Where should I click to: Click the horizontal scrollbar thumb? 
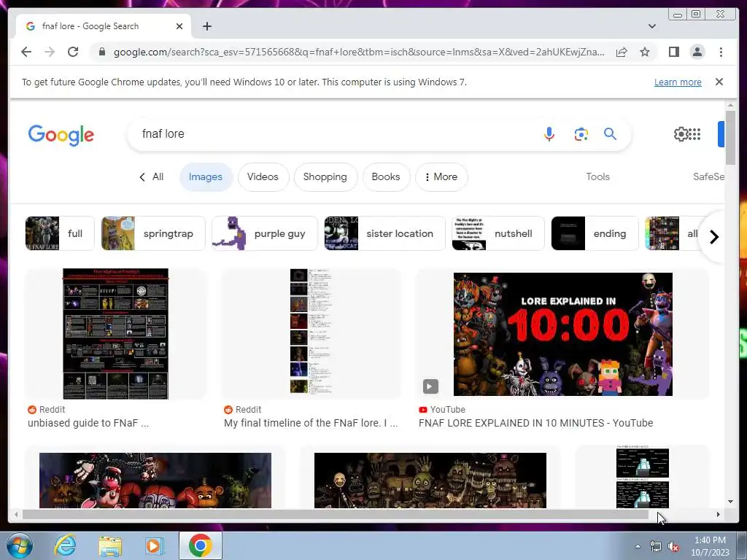coord(336,514)
